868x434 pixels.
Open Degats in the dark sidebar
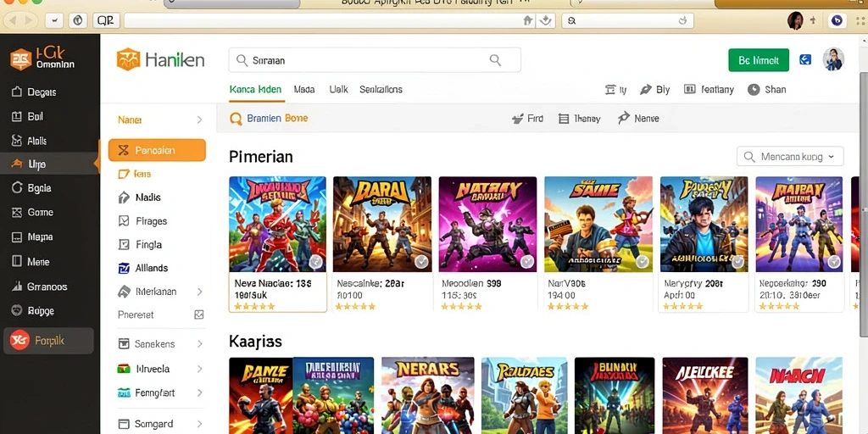34,92
